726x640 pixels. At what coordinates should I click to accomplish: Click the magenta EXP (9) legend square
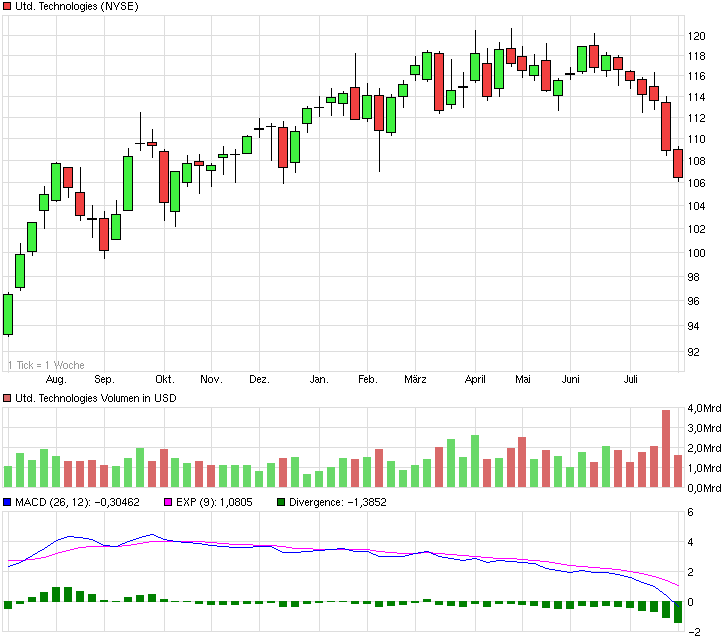(x=168, y=502)
